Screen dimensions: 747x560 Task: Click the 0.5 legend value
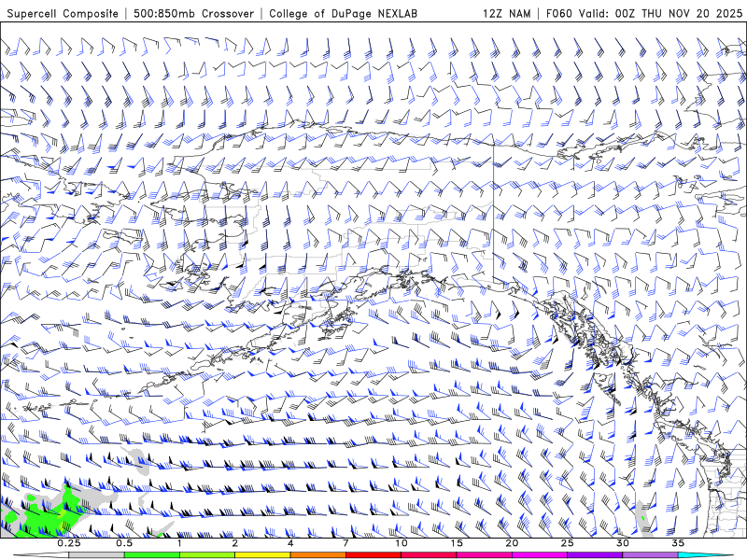(124, 543)
